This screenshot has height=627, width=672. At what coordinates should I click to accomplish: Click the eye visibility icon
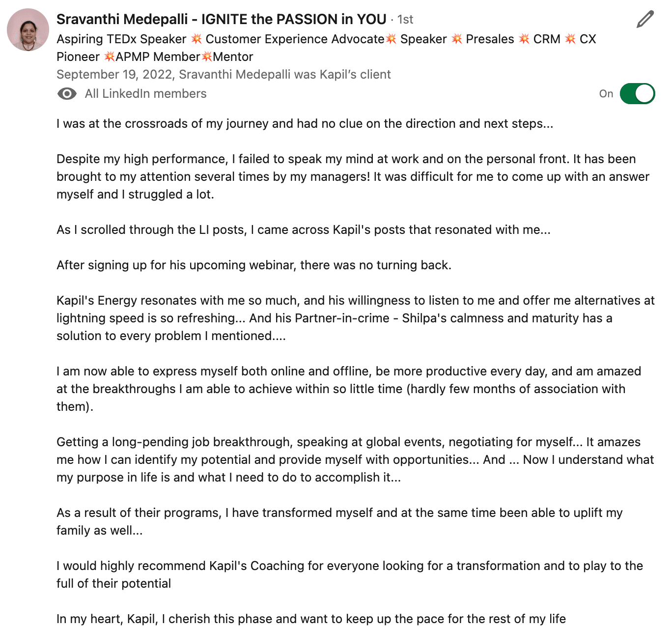point(67,94)
